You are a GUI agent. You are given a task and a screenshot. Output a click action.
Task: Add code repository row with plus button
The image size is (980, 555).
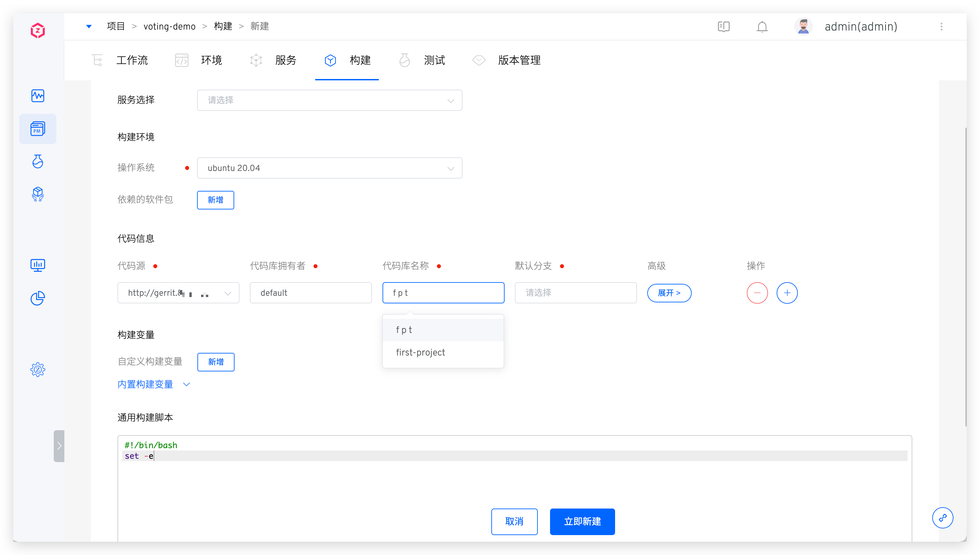(x=787, y=293)
